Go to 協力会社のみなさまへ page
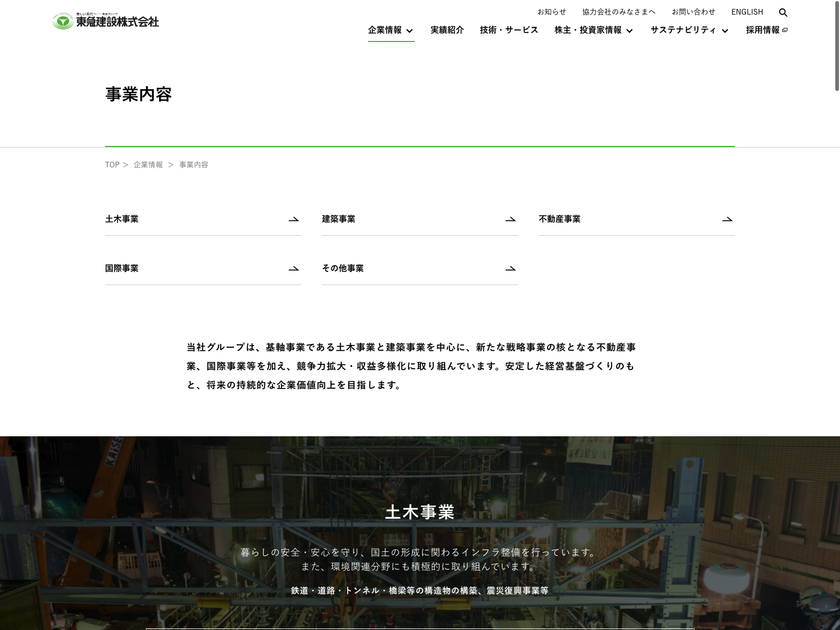Image resolution: width=840 pixels, height=630 pixels. [x=618, y=12]
